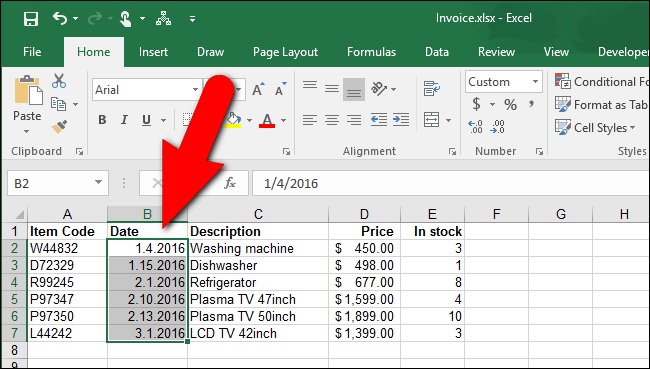
Task: Click the Cut scissors icon
Action: click(x=59, y=81)
